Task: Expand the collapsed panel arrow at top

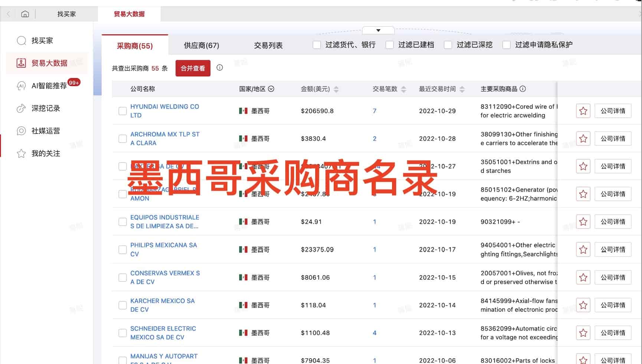Action: pos(378,30)
